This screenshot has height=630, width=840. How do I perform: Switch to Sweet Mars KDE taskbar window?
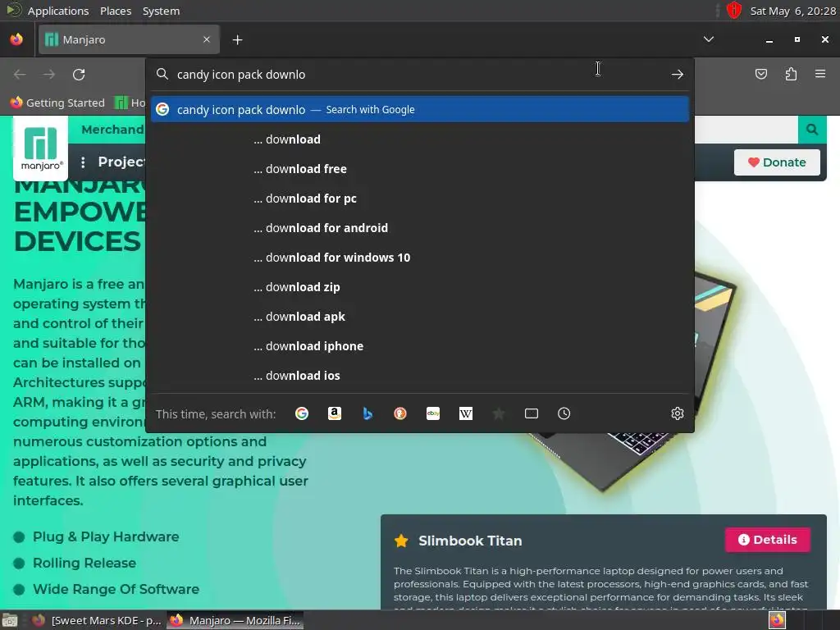97,620
